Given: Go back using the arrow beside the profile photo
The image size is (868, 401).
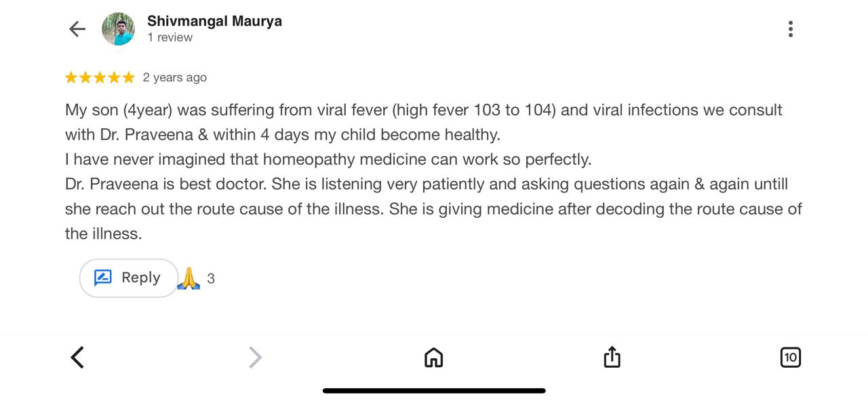Looking at the screenshot, I should (x=77, y=29).
